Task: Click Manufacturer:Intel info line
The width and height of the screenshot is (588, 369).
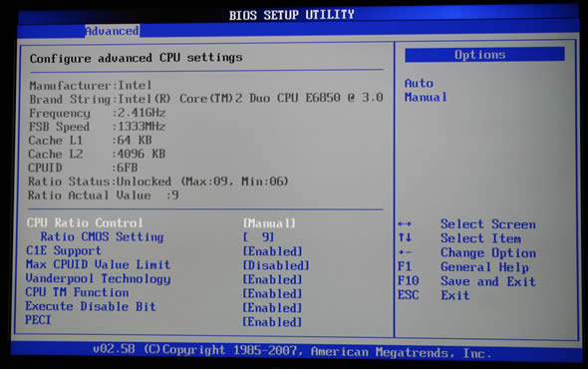Action: [91, 85]
